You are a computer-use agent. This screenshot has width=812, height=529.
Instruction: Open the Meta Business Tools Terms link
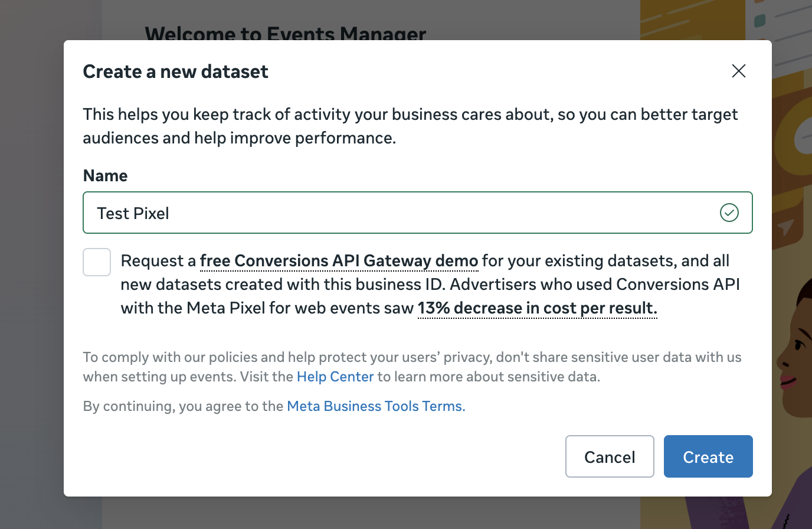(x=376, y=406)
